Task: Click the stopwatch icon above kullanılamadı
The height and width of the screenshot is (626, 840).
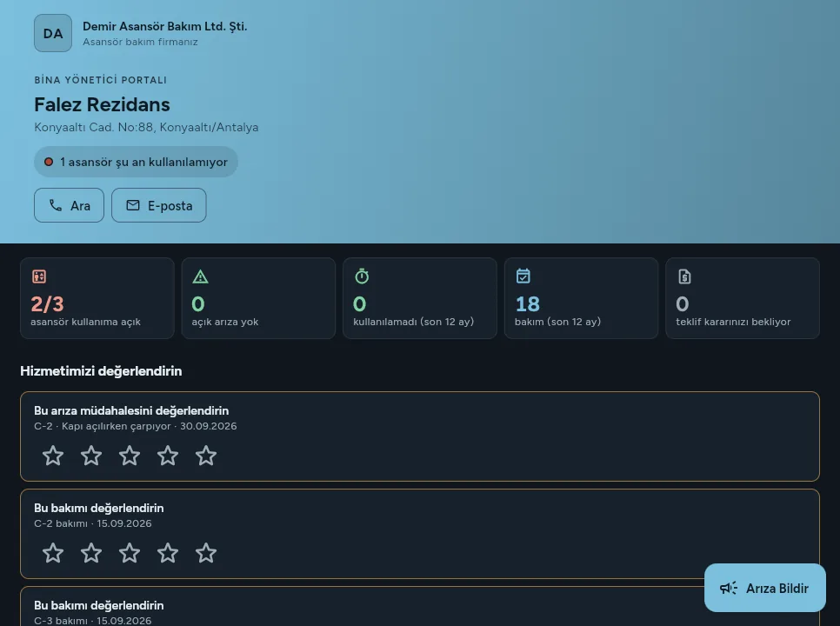Action: pos(362,276)
